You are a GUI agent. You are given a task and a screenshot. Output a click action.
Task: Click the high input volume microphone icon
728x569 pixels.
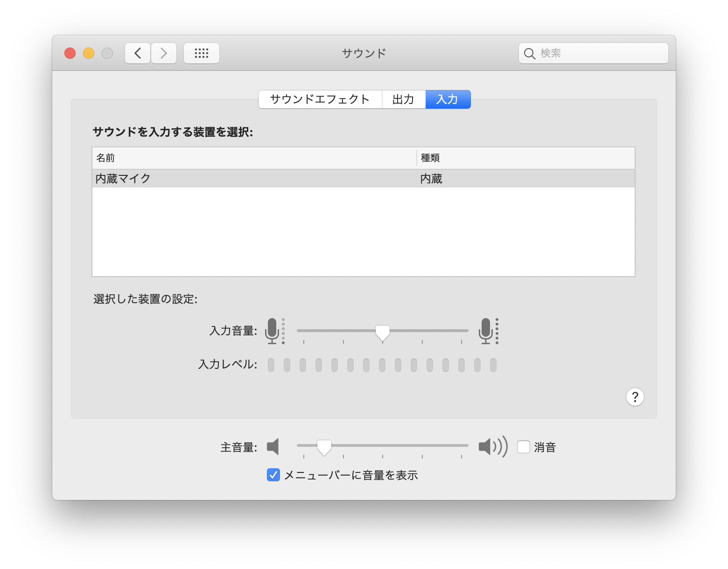(486, 331)
